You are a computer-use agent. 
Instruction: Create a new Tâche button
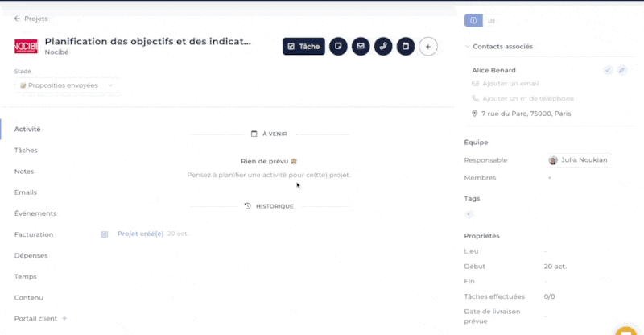click(303, 47)
